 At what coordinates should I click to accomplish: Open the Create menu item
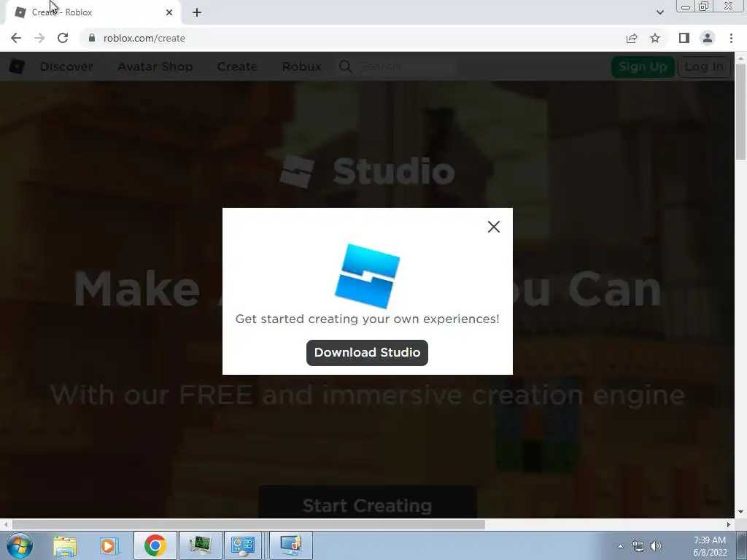pyautogui.click(x=237, y=66)
